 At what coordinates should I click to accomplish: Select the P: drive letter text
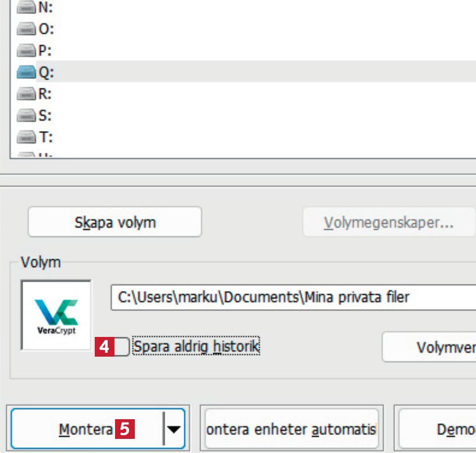point(45,51)
